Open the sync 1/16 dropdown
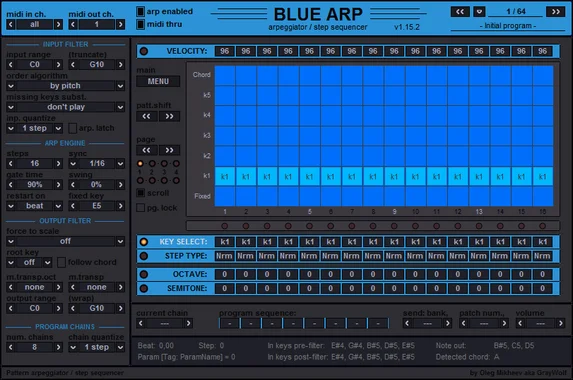This screenshot has height=380, width=573. click(97, 163)
